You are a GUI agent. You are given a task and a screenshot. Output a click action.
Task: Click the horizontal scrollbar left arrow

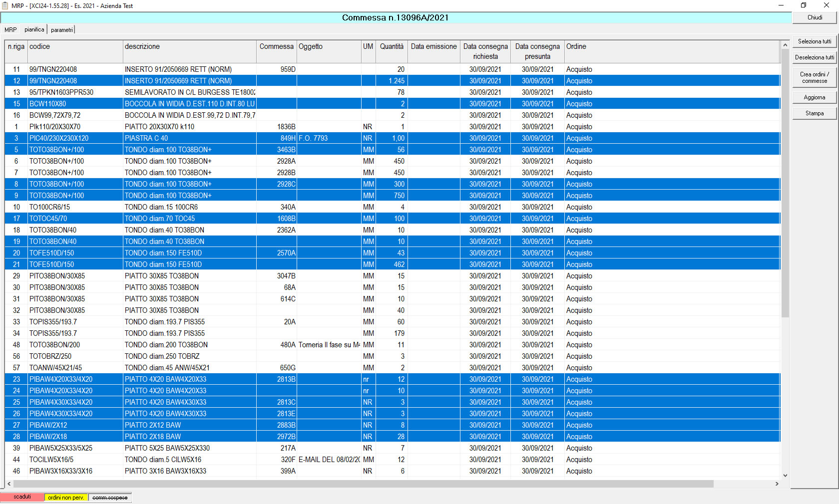[x=9, y=484]
